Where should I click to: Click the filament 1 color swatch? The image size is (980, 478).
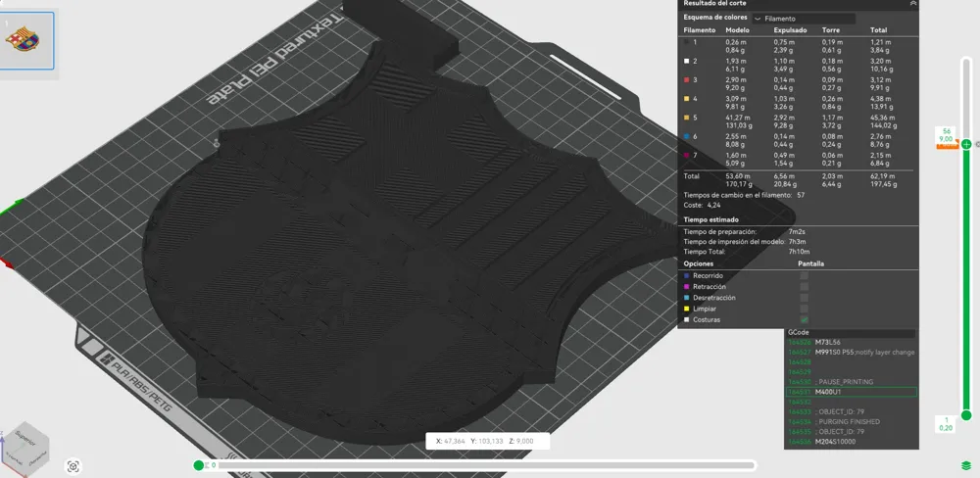(x=687, y=42)
